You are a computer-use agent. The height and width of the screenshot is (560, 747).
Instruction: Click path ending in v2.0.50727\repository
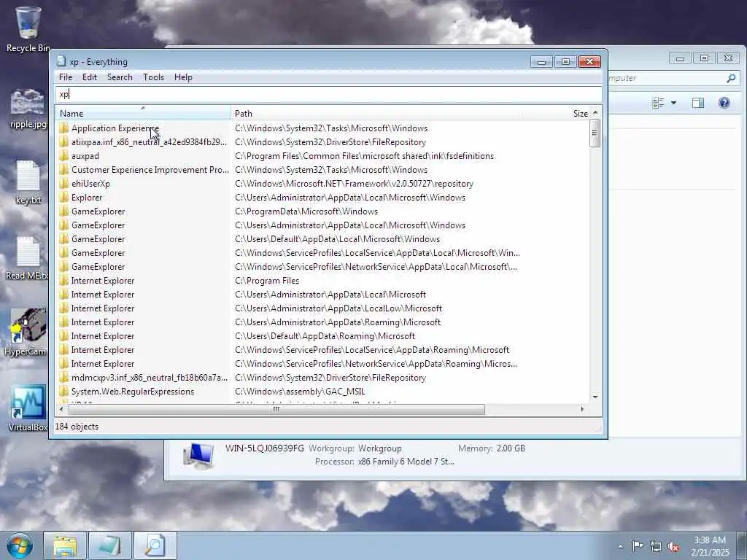pyautogui.click(x=354, y=183)
